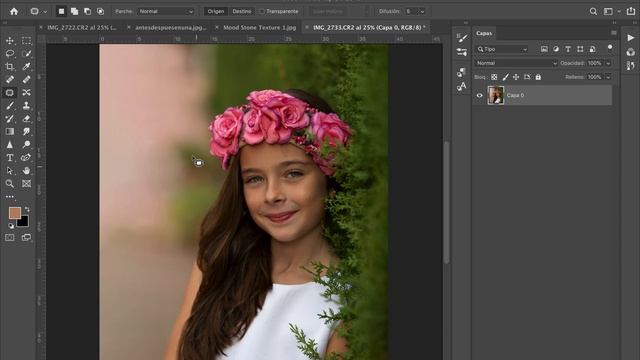Click the Origen button
This screenshot has height=360, width=640.
pos(216,11)
